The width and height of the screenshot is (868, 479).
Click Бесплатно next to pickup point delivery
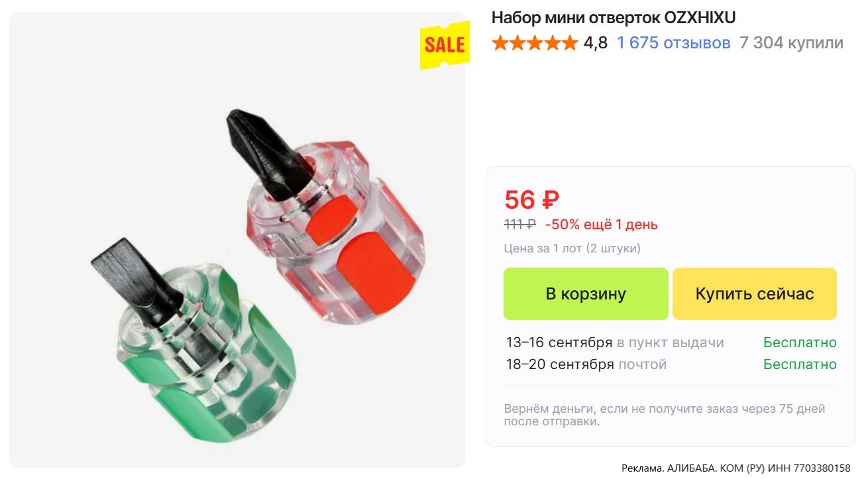coord(800,343)
